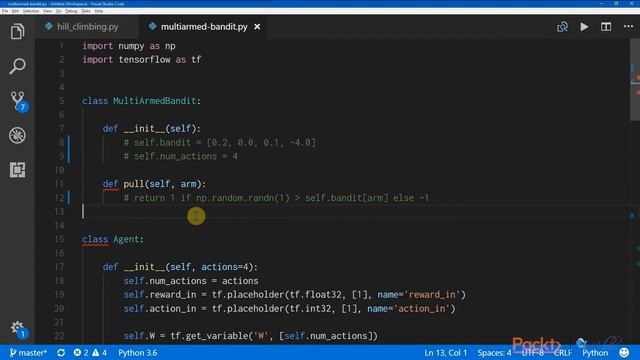Run the Python file with the play button

pos(584,27)
